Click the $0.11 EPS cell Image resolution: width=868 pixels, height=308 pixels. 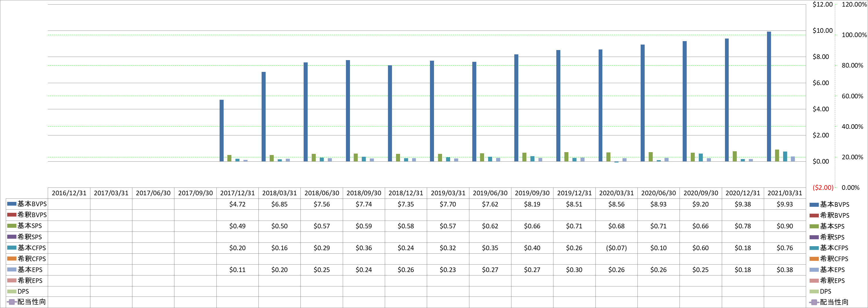237,270
